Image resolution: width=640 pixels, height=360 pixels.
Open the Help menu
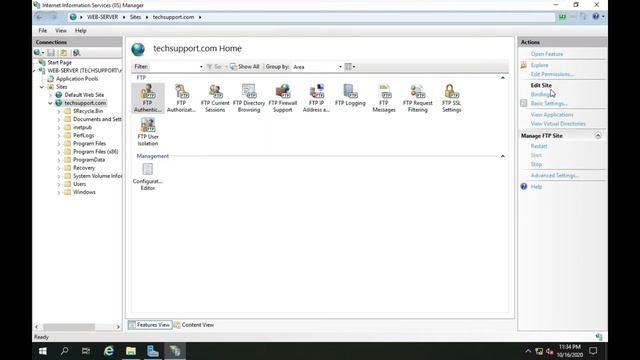80,31
